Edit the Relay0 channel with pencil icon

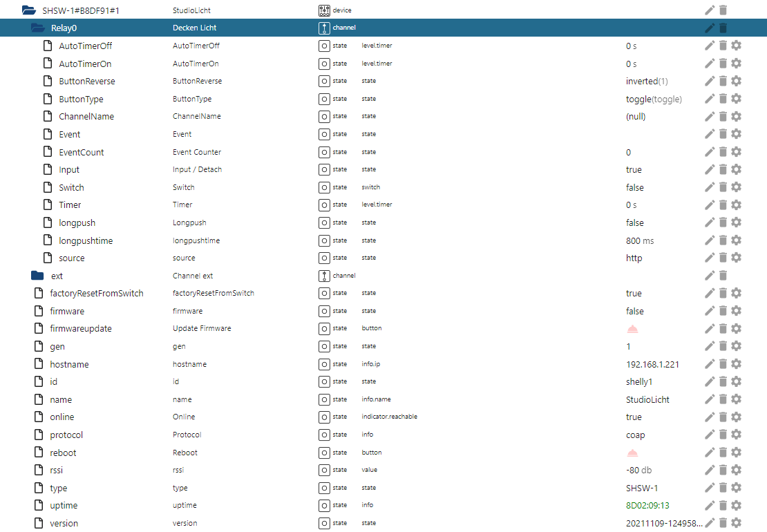[709, 28]
